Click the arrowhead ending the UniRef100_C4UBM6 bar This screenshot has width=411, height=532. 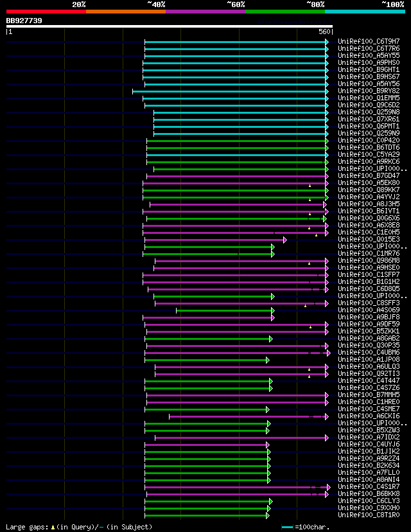click(x=329, y=353)
